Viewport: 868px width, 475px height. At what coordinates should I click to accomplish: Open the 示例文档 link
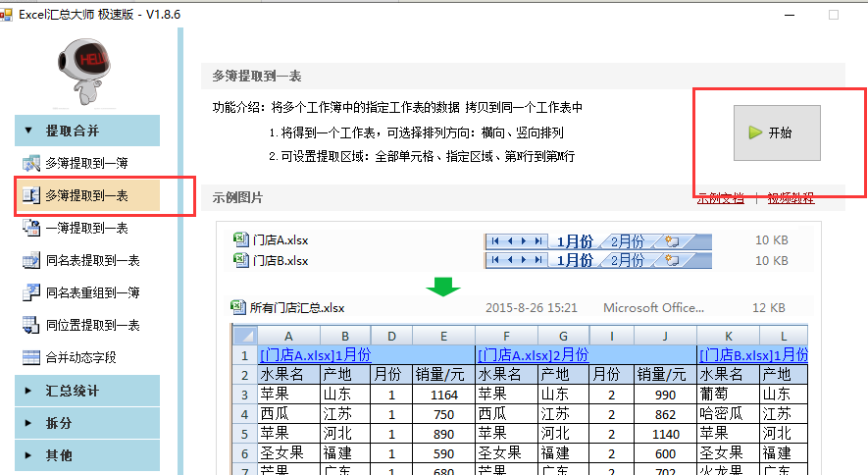pyautogui.click(x=720, y=198)
